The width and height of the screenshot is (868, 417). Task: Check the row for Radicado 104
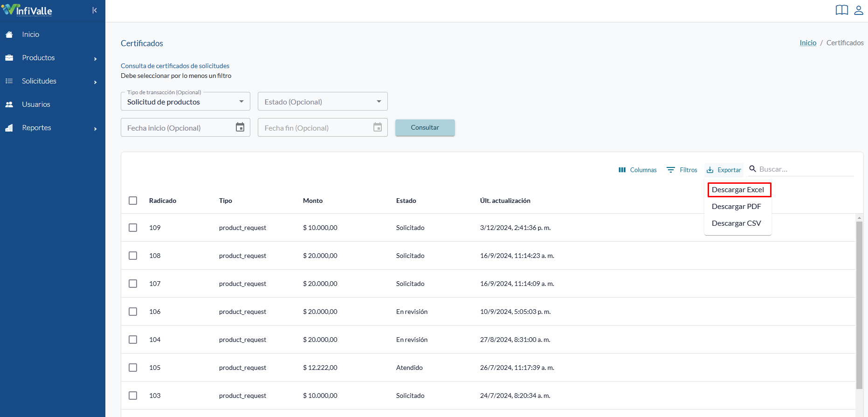point(133,340)
